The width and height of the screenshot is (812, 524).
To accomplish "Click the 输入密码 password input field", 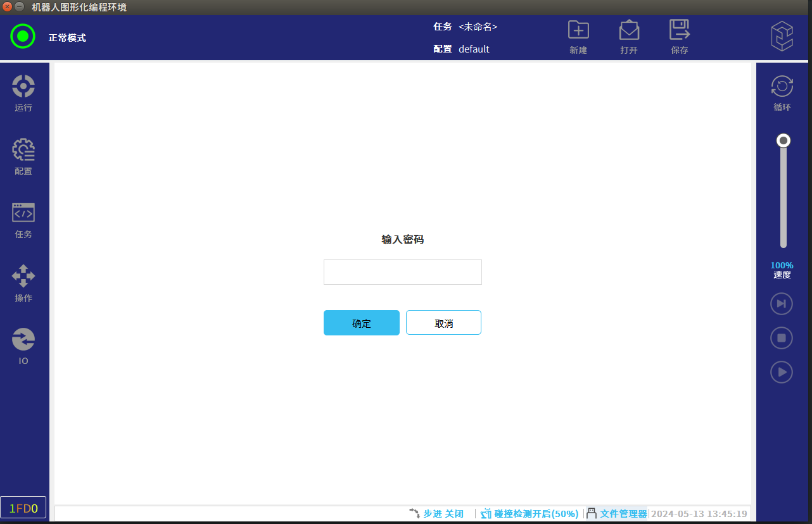I will click(402, 272).
